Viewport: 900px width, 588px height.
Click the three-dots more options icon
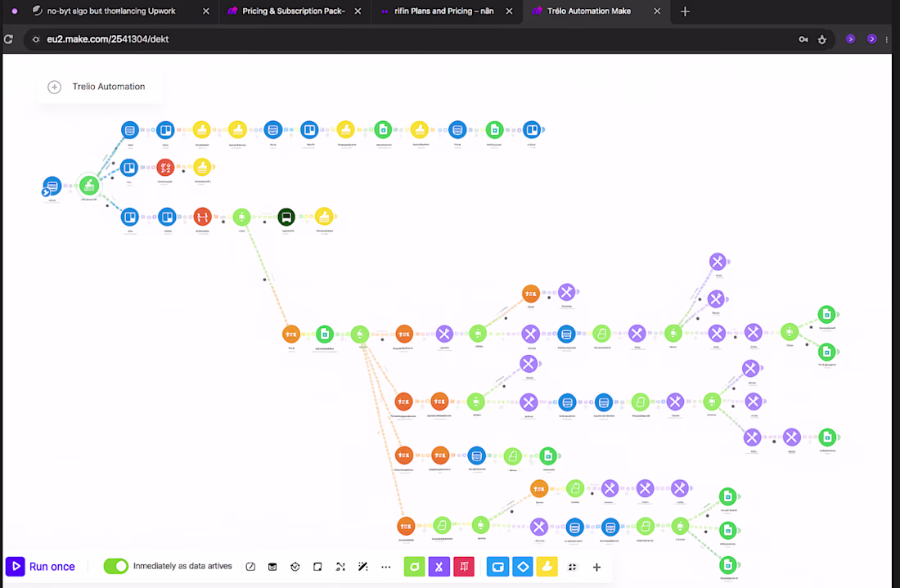pyautogui.click(x=385, y=567)
